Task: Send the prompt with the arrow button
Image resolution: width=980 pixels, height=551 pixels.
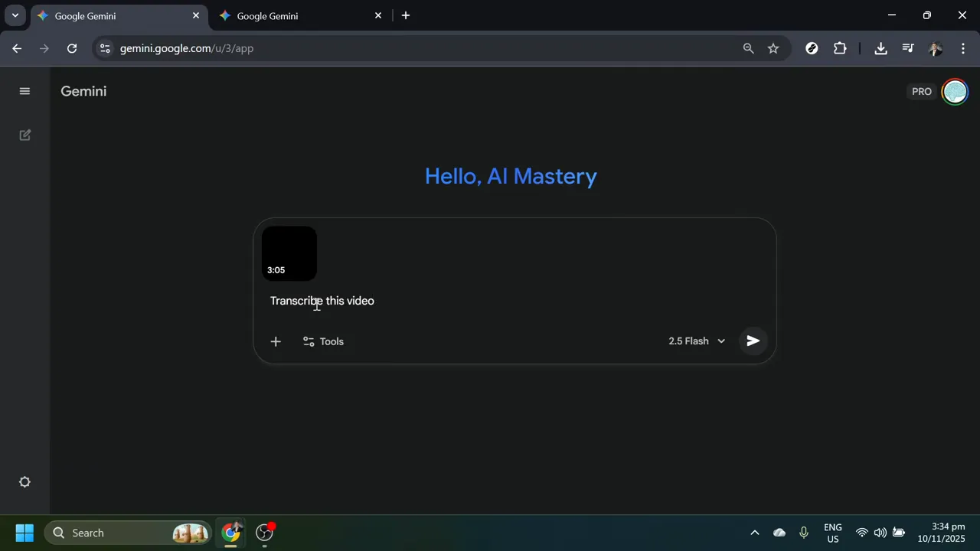Action: click(753, 341)
